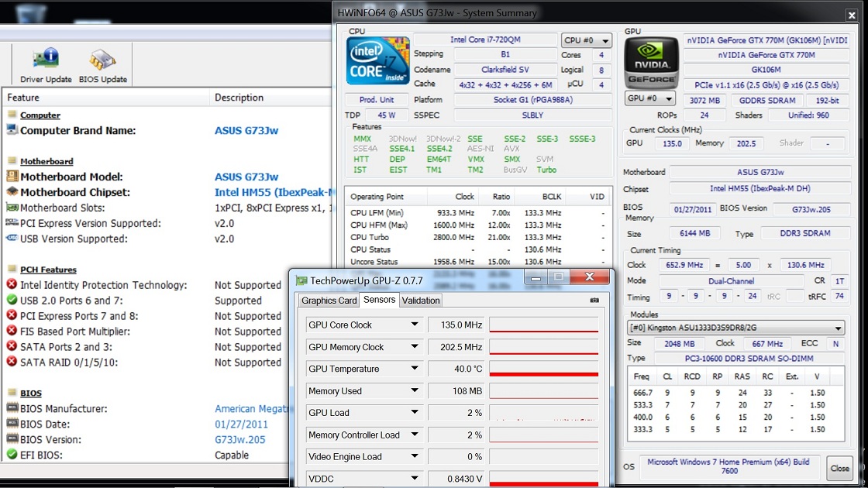This screenshot has height=488, width=868.
Task: Click SATA Ports 2 and 3 icon
Action: click(x=12, y=346)
